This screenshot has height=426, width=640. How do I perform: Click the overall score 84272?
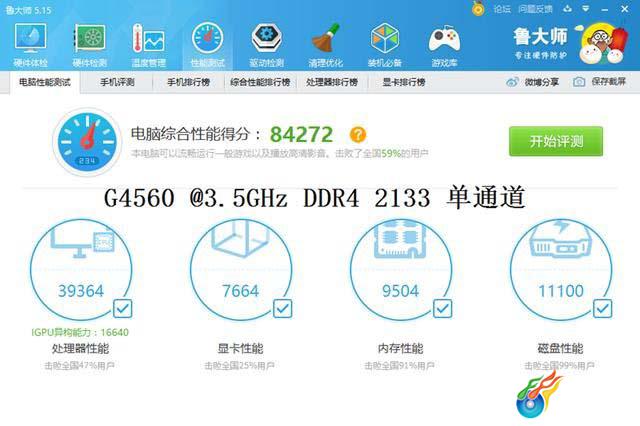coord(302,134)
